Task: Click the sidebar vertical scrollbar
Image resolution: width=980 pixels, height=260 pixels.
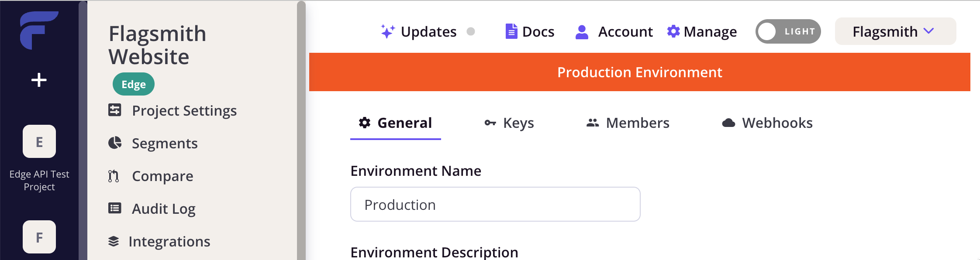Action: coord(301,130)
